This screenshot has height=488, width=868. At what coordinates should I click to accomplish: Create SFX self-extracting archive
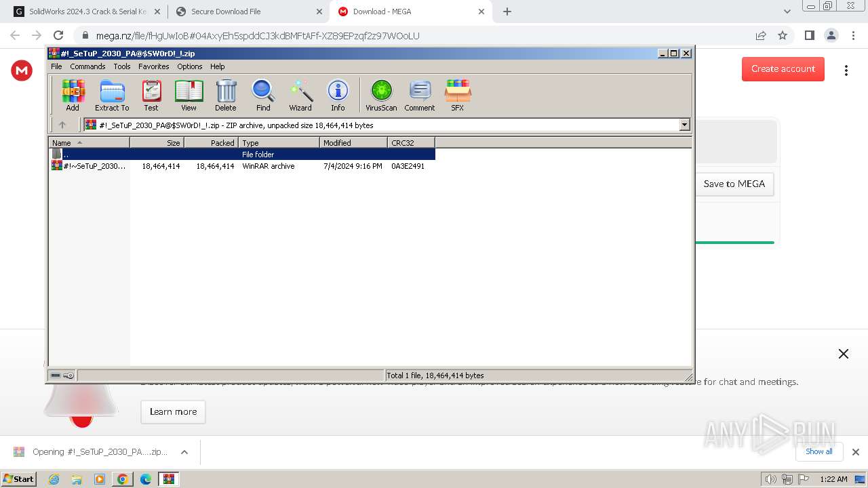pos(458,95)
